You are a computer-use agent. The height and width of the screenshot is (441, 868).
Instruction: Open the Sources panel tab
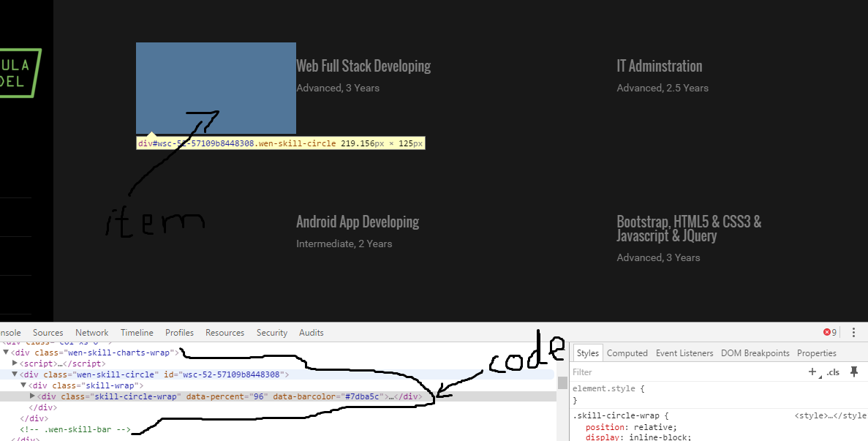click(x=48, y=333)
